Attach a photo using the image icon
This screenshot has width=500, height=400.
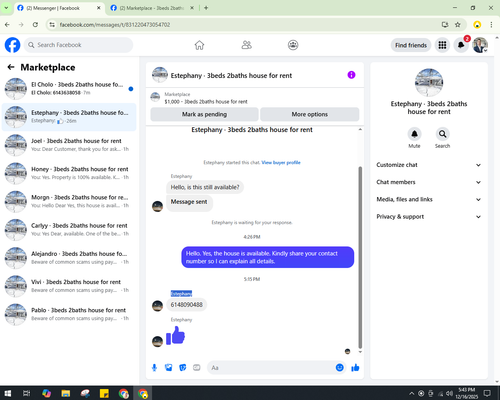pyautogui.click(x=169, y=368)
